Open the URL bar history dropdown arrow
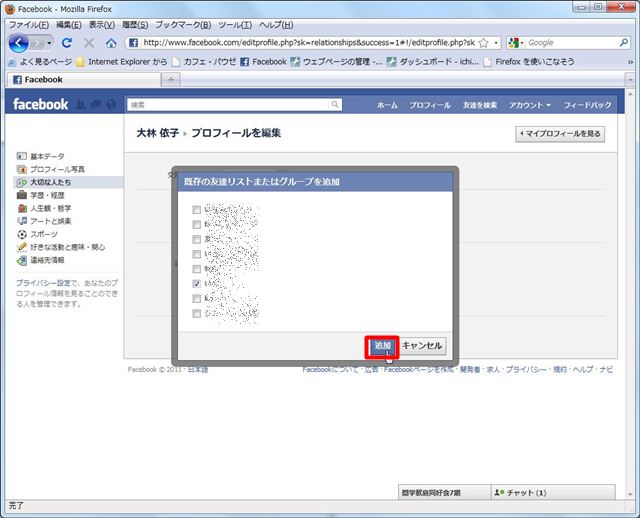The image size is (640, 518). 496,43
